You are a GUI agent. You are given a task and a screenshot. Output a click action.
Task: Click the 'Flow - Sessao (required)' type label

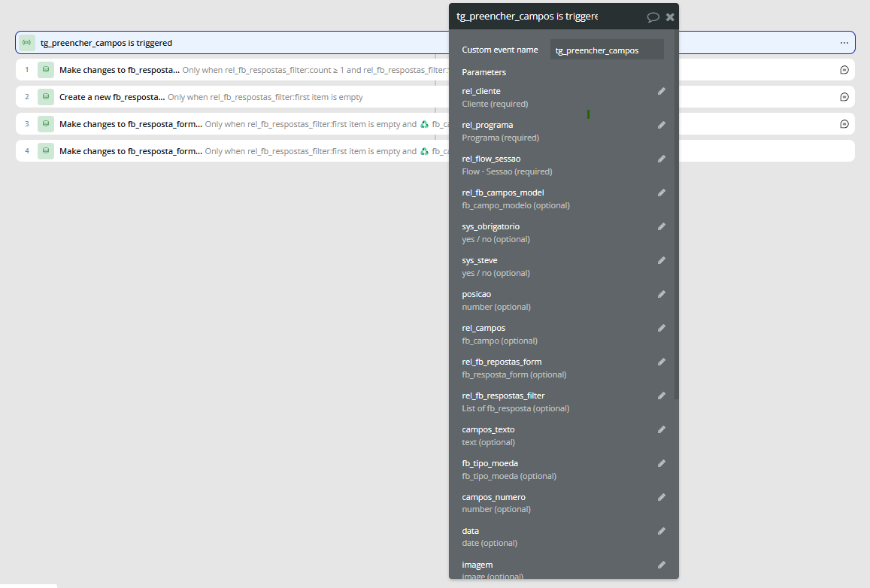[x=507, y=171]
